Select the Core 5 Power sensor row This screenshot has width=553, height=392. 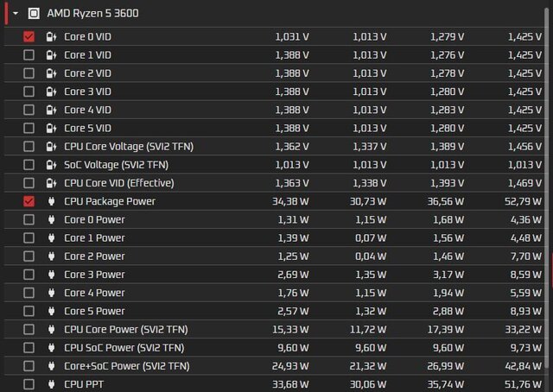[94, 311]
